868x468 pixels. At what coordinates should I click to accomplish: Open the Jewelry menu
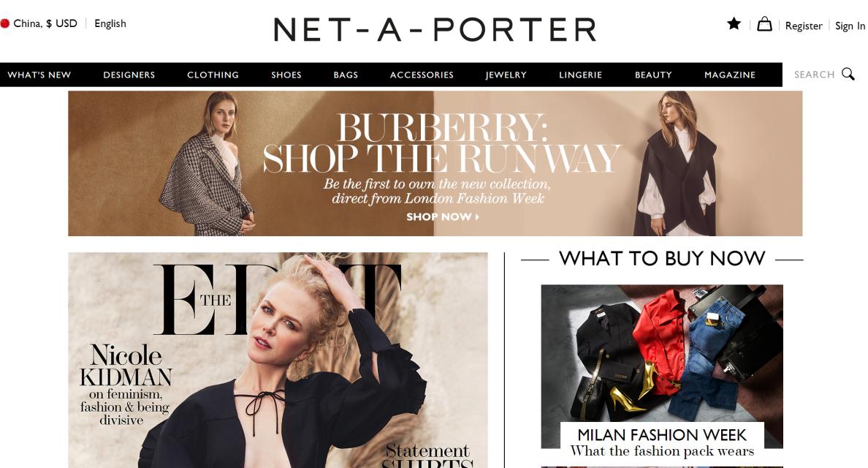[x=506, y=75]
